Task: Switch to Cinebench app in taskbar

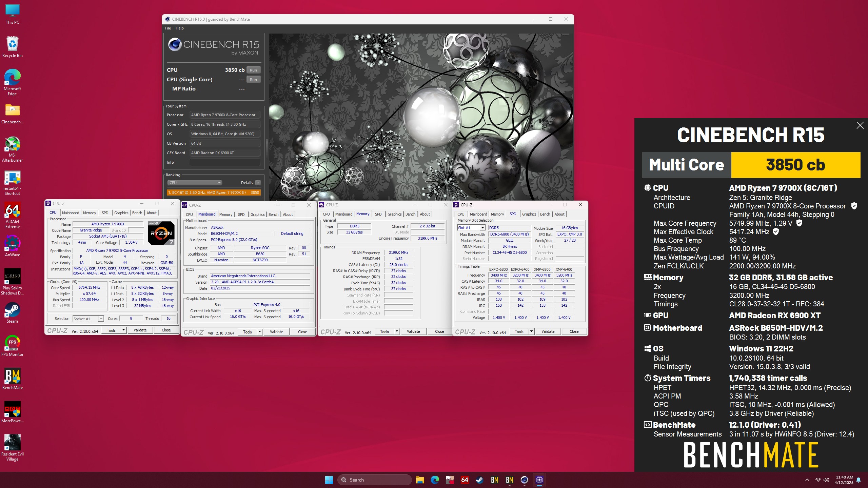Action: pyautogui.click(x=525, y=480)
